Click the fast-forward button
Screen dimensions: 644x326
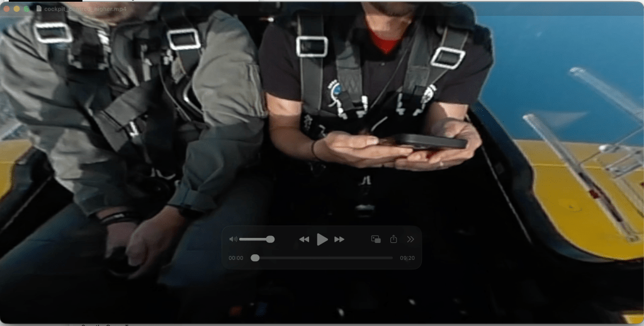(339, 239)
